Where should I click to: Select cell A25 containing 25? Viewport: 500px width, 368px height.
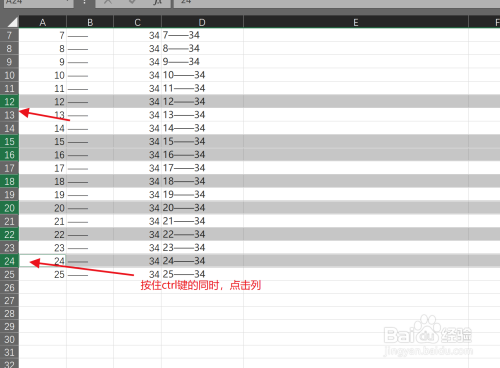(x=43, y=274)
